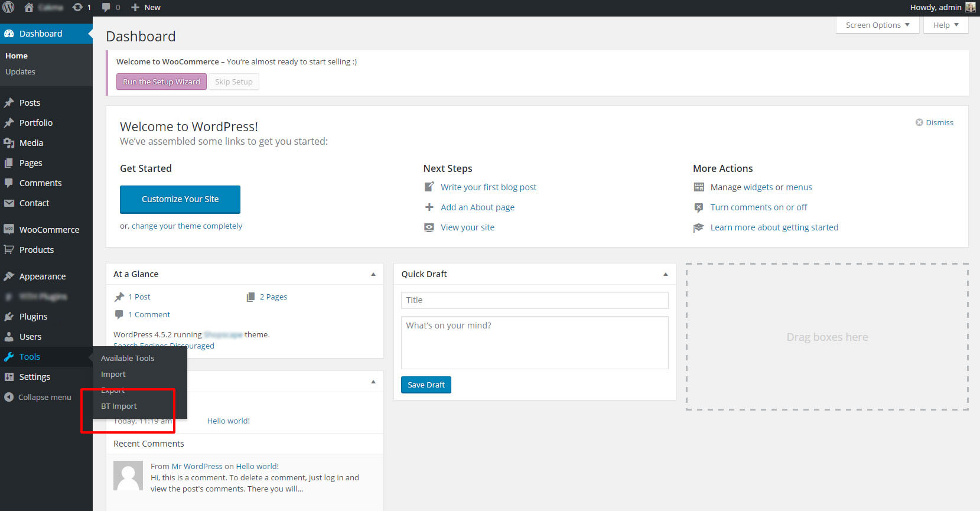Click the Customize Your Site button
980x511 pixels.
pyautogui.click(x=180, y=199)
